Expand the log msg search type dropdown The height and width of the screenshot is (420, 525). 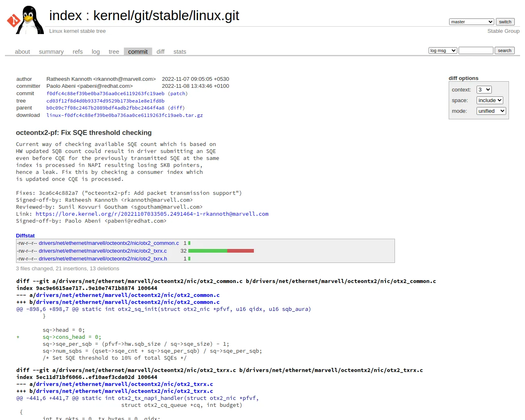443,50
